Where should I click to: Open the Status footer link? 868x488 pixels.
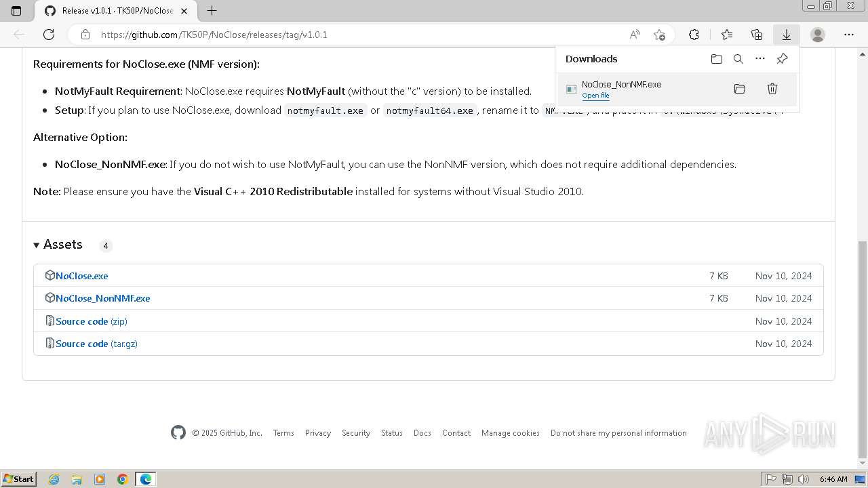(x=392, y=433)
